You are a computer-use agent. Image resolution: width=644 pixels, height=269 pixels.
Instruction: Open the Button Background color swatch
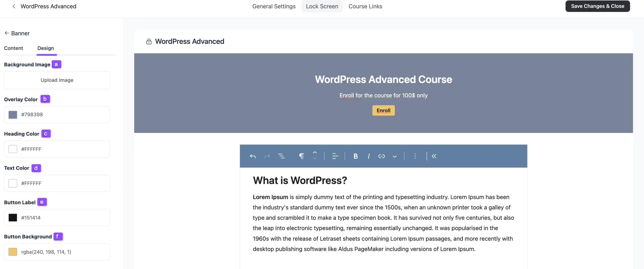point(13,252)
